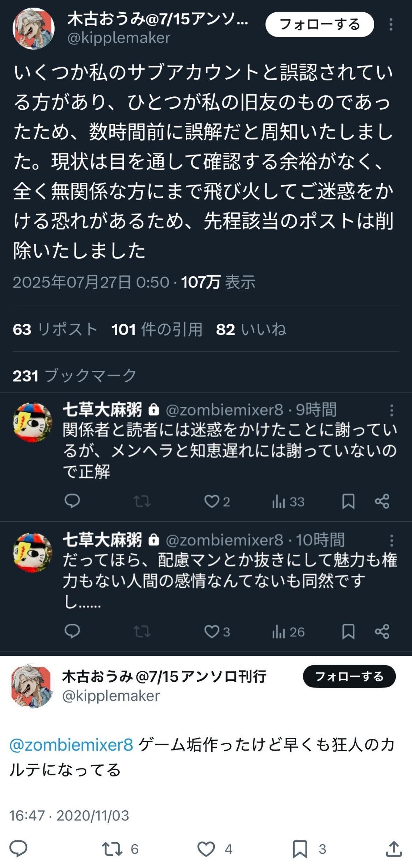Retweet the 2020 tweet with 6 retweets

112,849
